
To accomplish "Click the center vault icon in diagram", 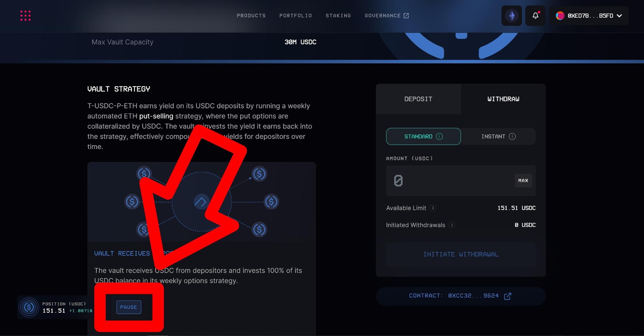I will (x=201, y=202).
